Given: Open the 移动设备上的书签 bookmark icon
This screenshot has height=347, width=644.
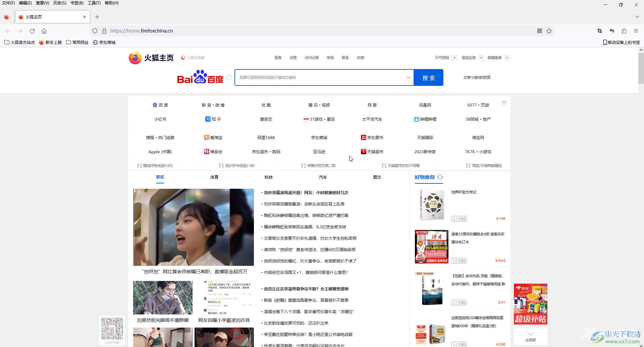Looking at the screenshot, I should 605,42.
